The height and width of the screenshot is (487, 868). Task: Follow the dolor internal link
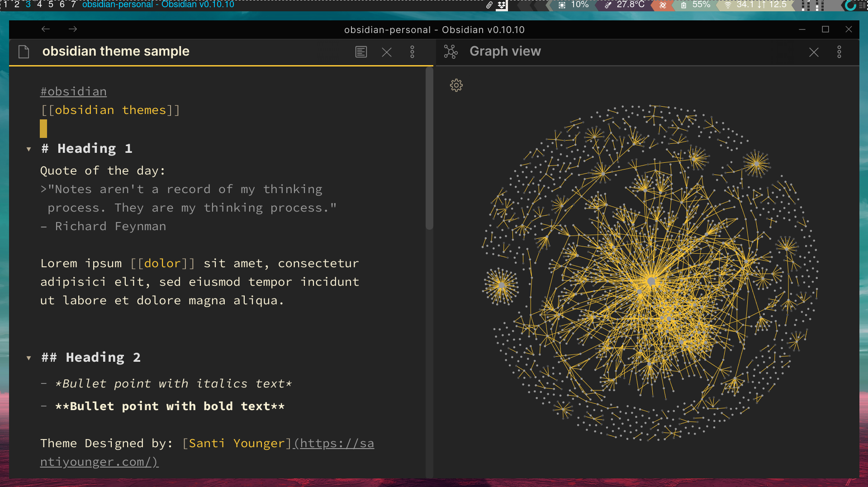click(x=162, y=263)
